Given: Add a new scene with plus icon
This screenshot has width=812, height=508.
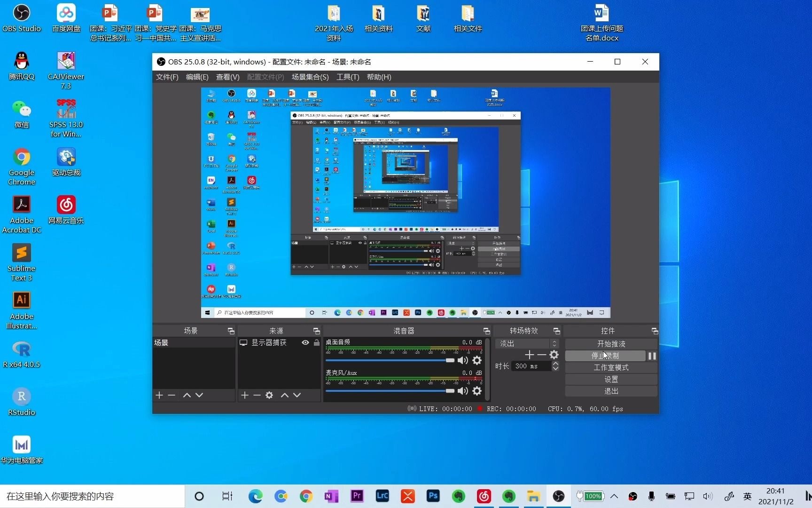Looking at the screenshot, I should pyautogui.click(x=159, y=395).
